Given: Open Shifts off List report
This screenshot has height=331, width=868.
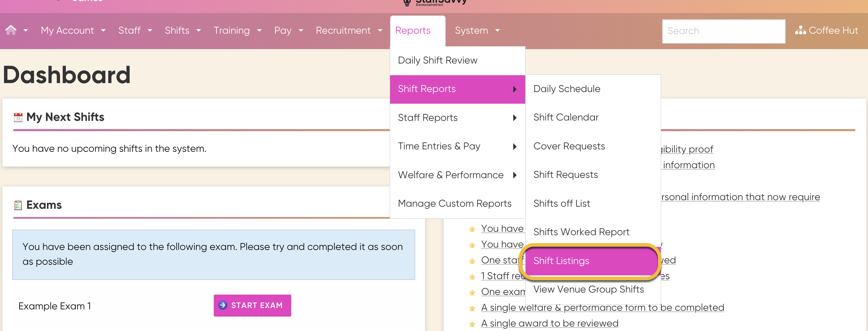Looking at the screenshot, I should [x=593, y=204].
